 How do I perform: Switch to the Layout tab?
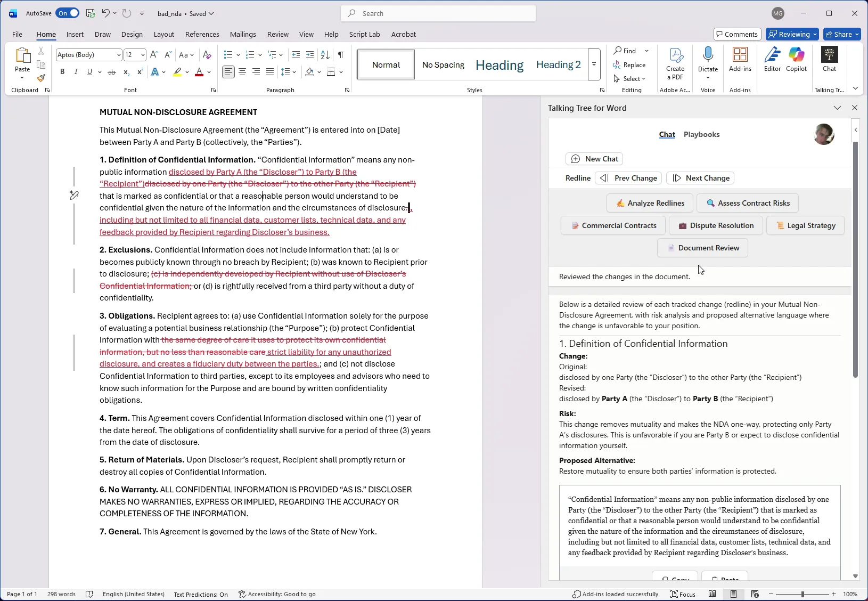pyautogui.click(x=164, y=34)
